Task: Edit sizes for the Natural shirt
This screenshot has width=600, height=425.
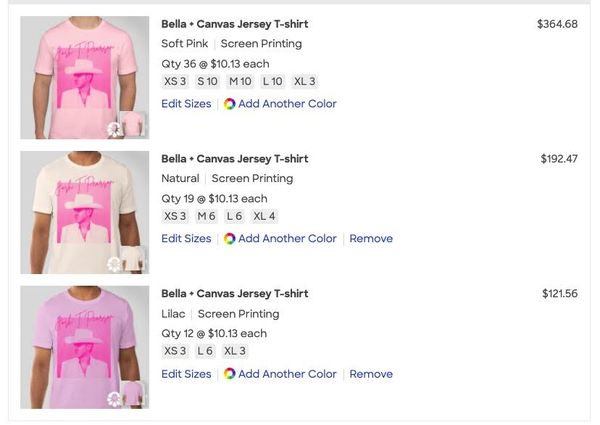Action: click(x=186, y=239)
